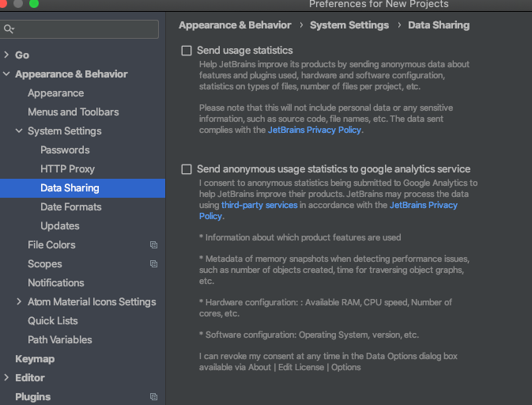Screen dimensions: 532x405
Task: Open the Keymap settings
Action: point(35,359)
